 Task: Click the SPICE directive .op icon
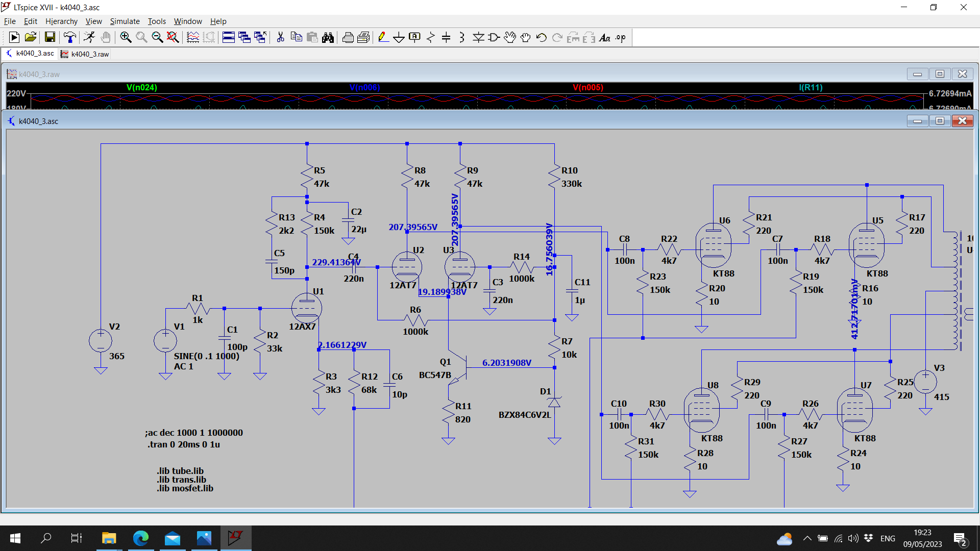click(x=621, y=37)
